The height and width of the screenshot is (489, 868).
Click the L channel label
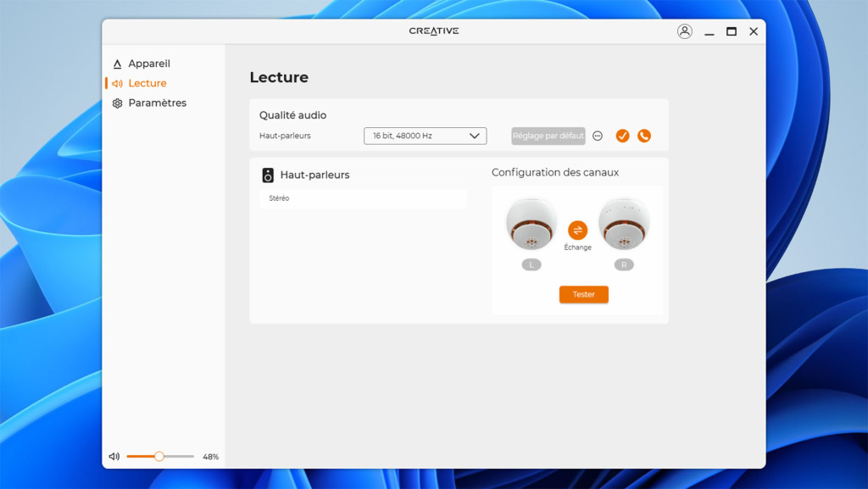[531, 265]
